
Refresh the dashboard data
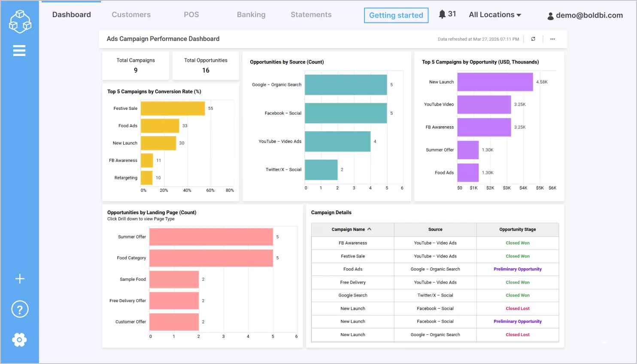[533, 39]
